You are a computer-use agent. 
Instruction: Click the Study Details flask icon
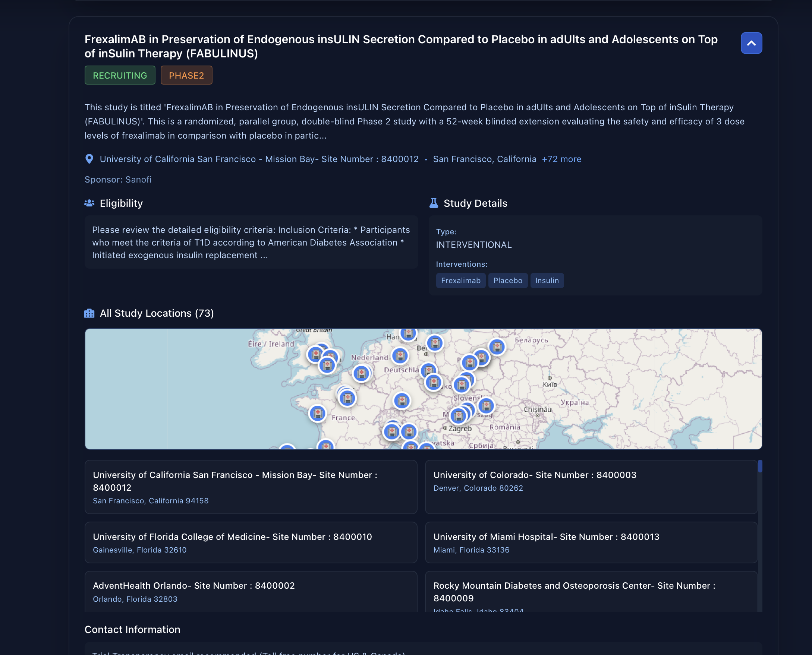pos(433,203)
